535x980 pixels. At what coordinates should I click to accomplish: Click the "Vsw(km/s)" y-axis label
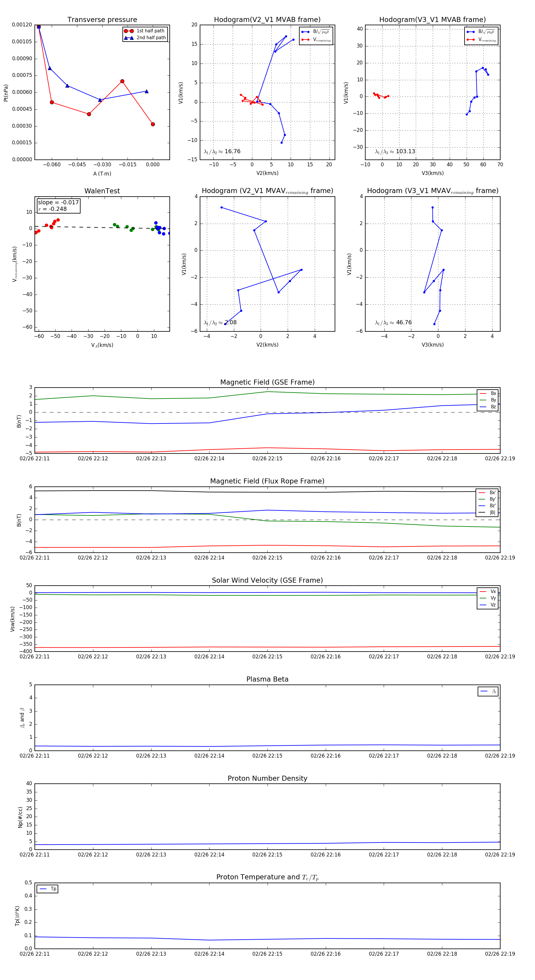[x=12, y=619]
